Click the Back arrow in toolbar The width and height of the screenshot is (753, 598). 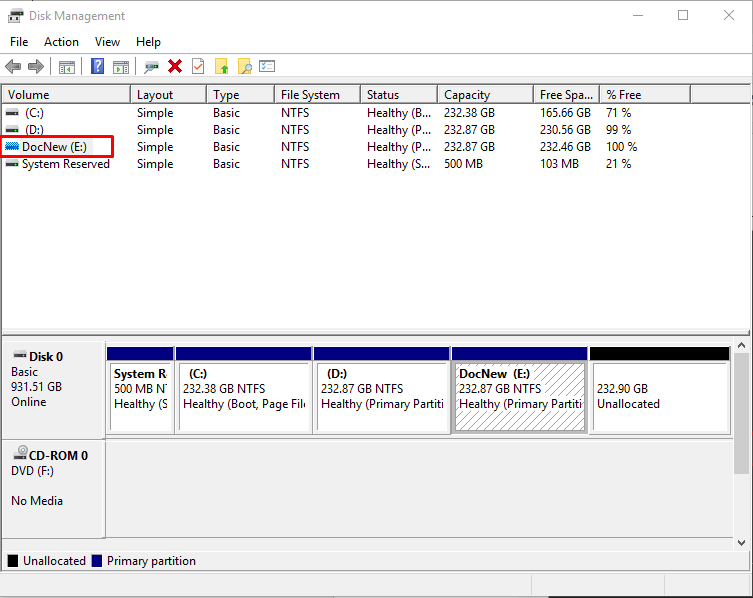click(13, 66)
